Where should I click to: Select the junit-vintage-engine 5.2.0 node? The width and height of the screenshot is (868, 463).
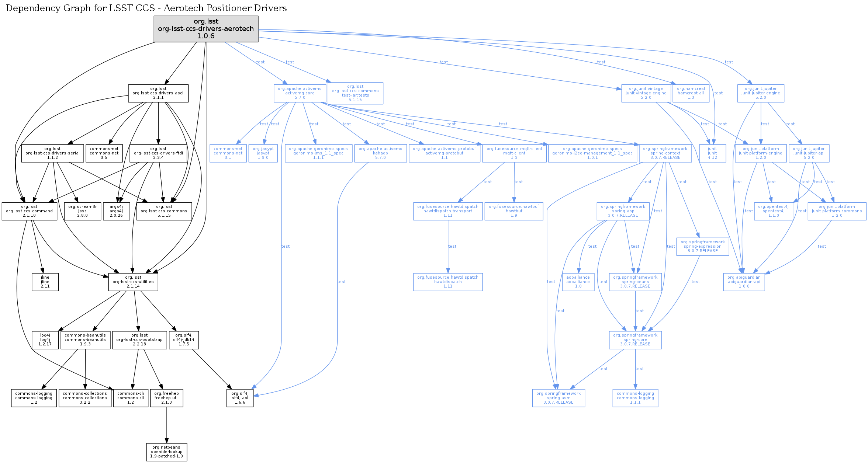pos(646,93)
